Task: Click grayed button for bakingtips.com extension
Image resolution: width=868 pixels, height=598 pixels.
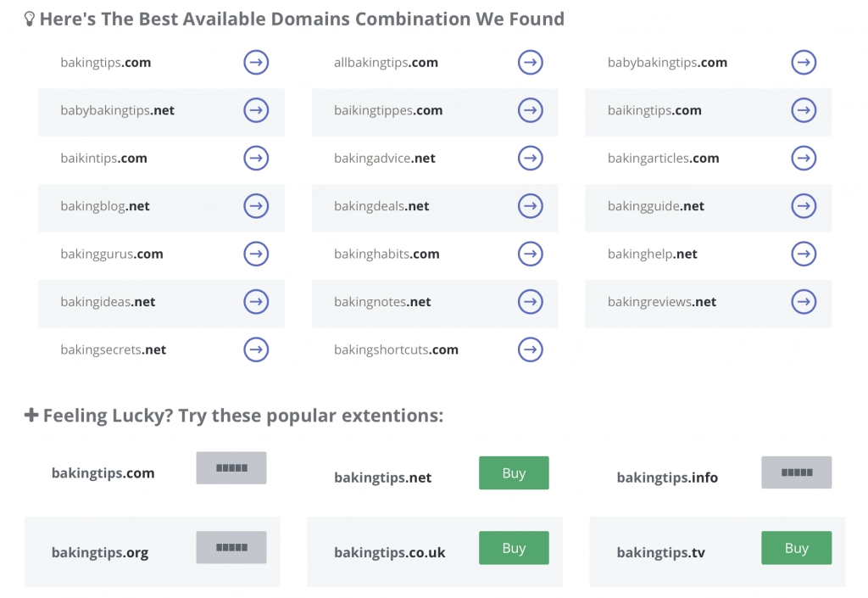Action: point(231,468)
